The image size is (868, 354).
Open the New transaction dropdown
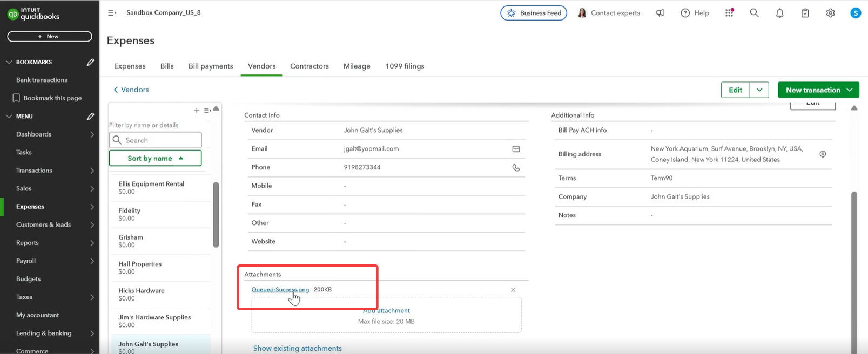click(x=818, y=90)
